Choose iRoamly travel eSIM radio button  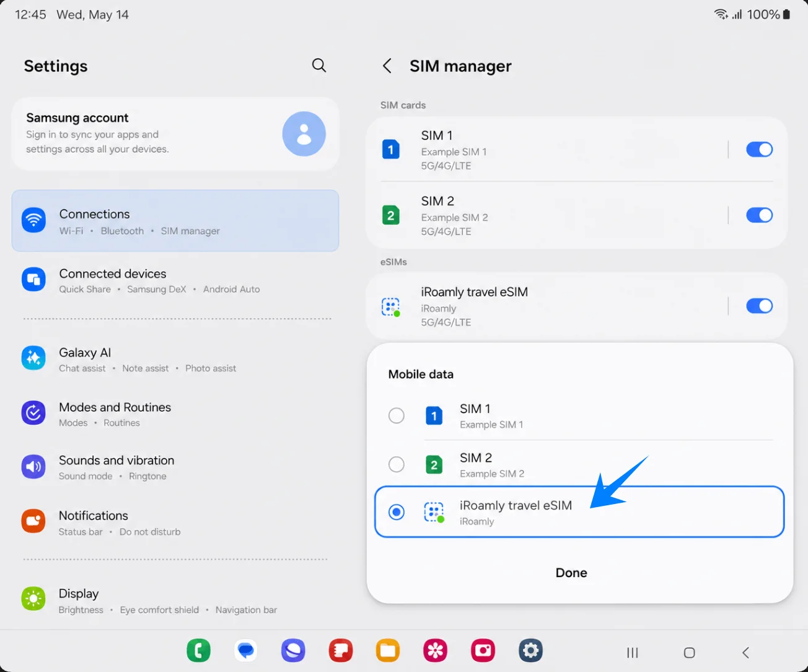397,512
